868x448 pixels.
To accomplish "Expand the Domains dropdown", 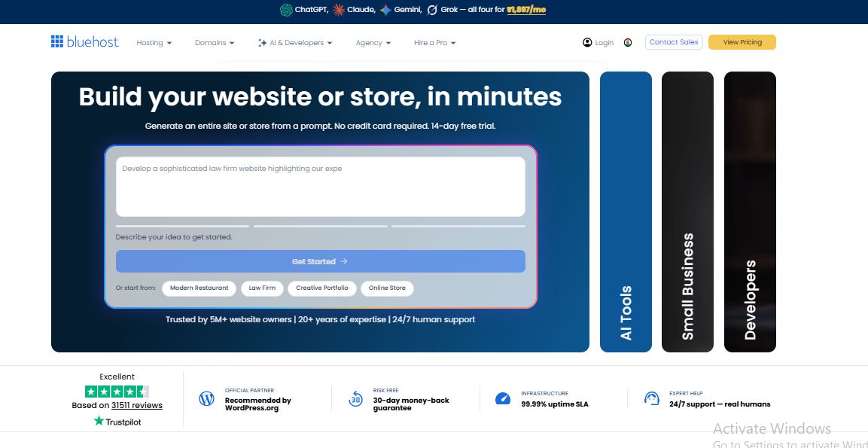I will click(215, 43).
